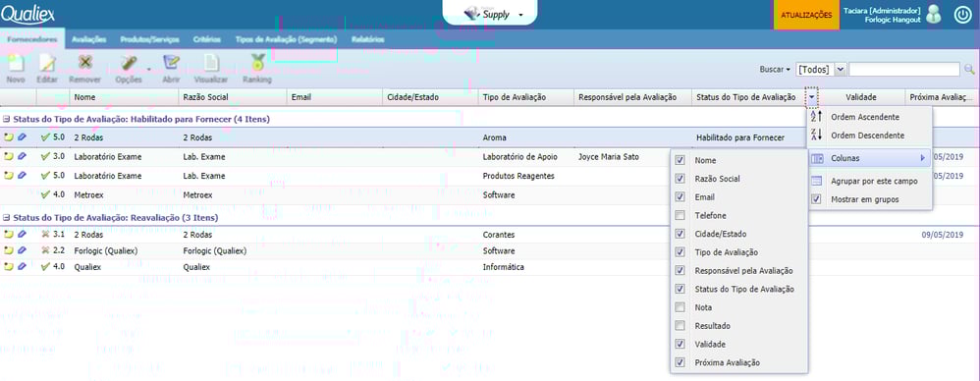Uncheck Responsável pela Avaliação column checkbox
The width and height of the screenshot is (980, 381).
(680, 271)
